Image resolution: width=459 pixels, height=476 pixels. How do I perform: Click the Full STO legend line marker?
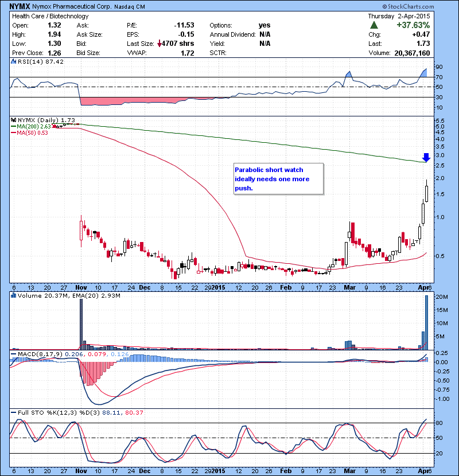click(x=13, y=412)
